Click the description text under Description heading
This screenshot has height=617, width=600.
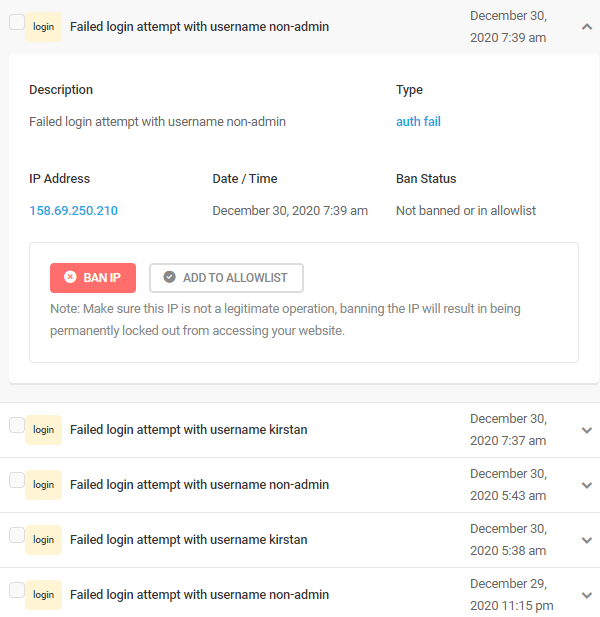tap(157, 122)
